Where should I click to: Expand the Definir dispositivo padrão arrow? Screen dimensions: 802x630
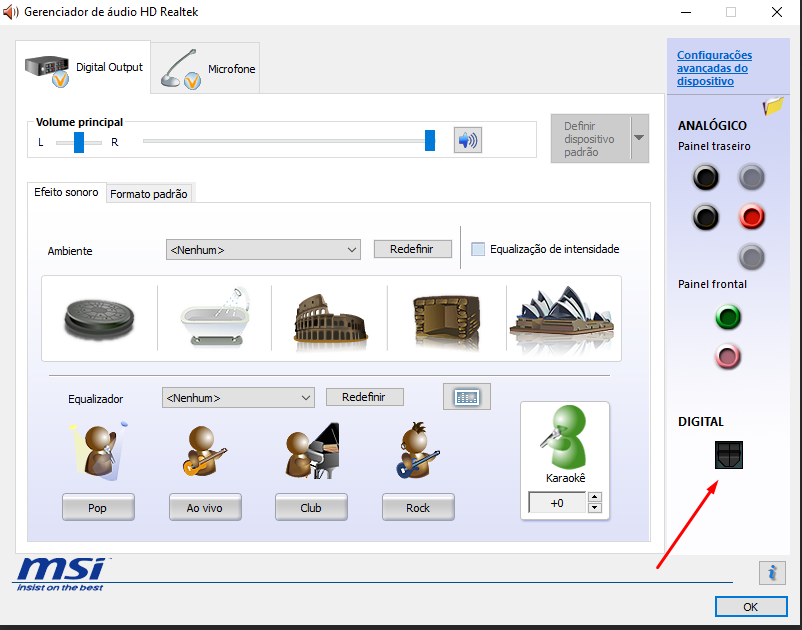tap(639, 138)
